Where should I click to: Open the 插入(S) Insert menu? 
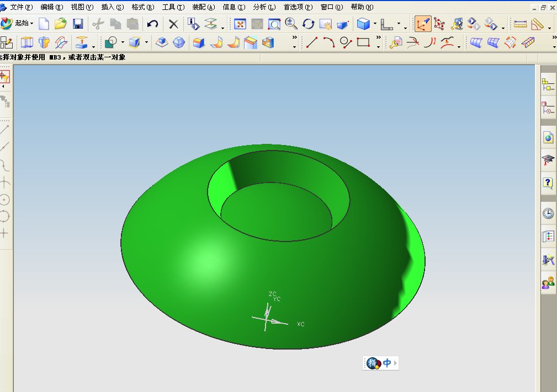point(112,7)
